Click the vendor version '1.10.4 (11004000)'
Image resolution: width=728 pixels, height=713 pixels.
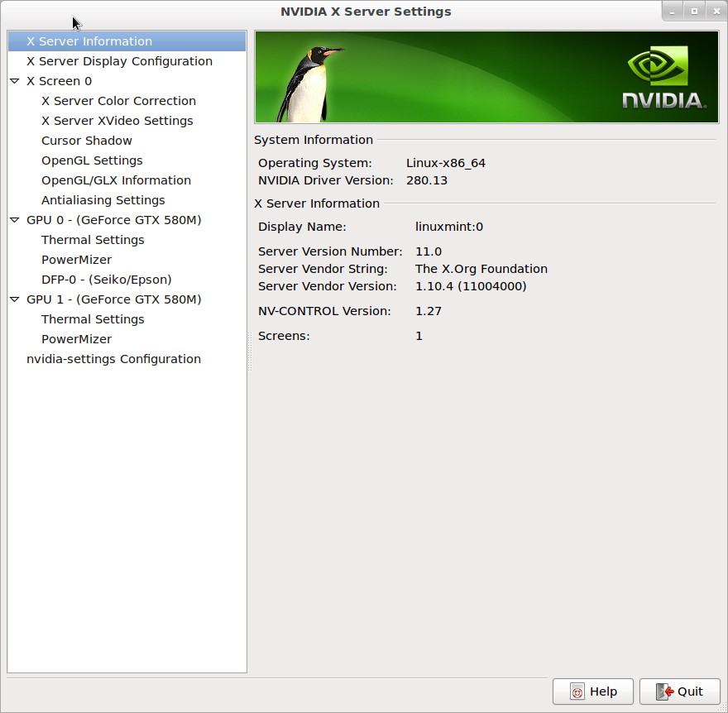tap(471, 286)
